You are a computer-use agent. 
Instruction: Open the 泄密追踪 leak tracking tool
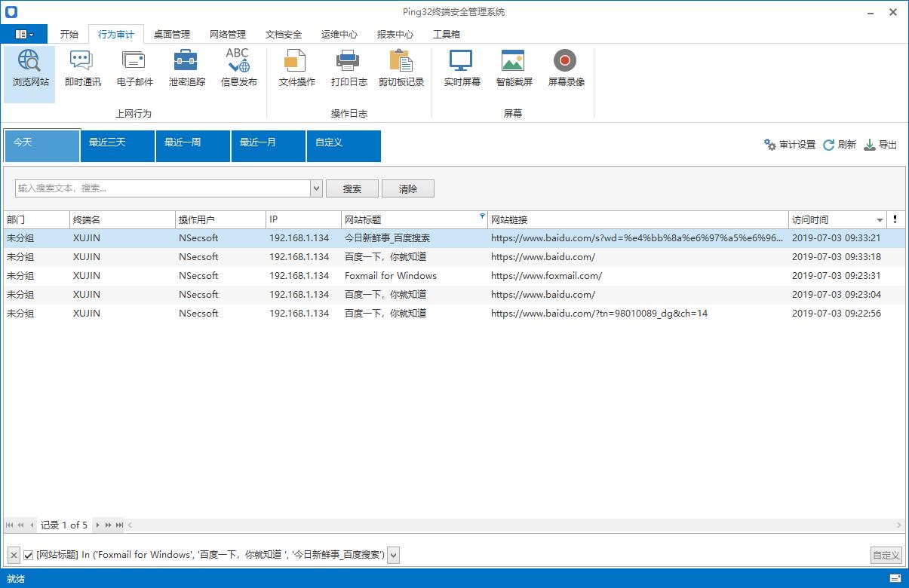[186, 69]
